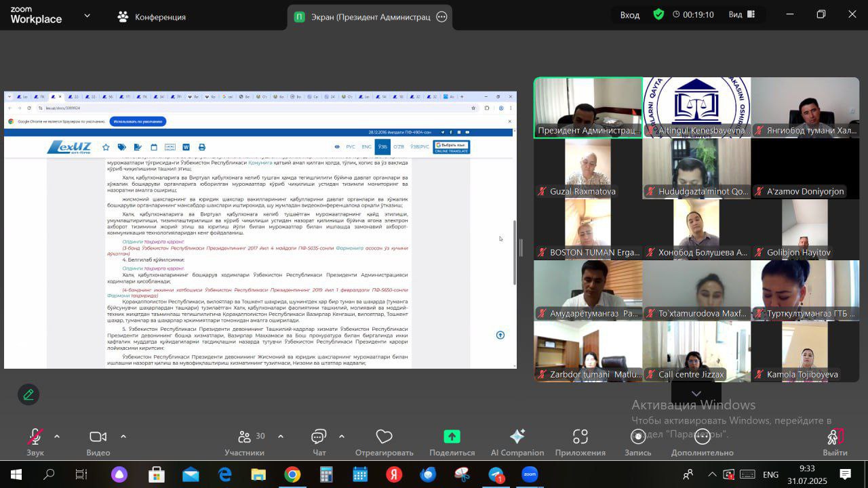Open the Chat (Чат) panel
Image resolution: width=868 pixels, height=488 pixels.
(319, 437)
